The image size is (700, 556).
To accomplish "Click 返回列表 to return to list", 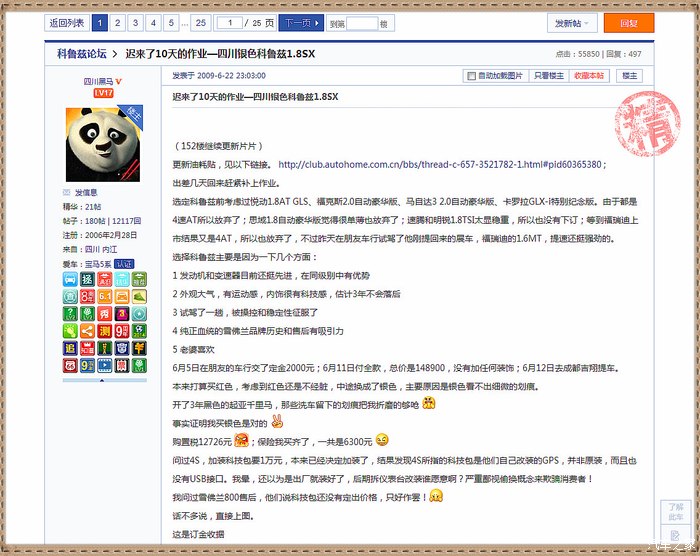I will coord(67,22).
